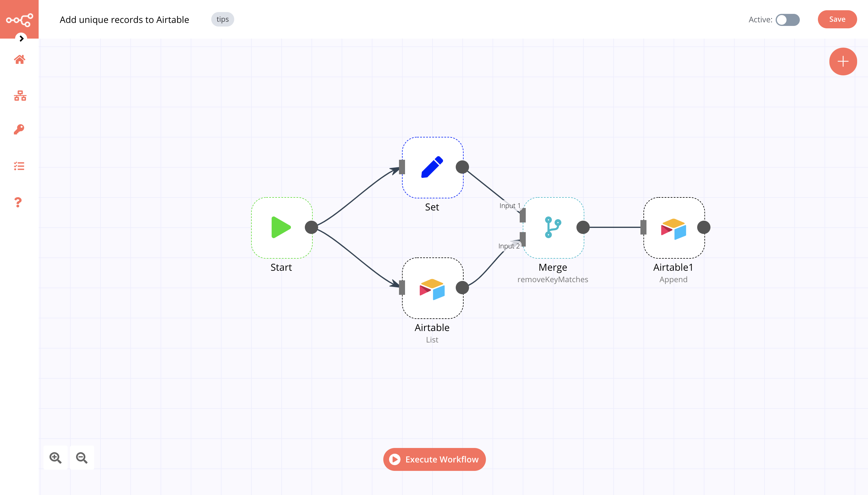This screenshot has width=868, height=495.
Task: Open the network templates sidebar icon
Action: (x=20, y=96)
